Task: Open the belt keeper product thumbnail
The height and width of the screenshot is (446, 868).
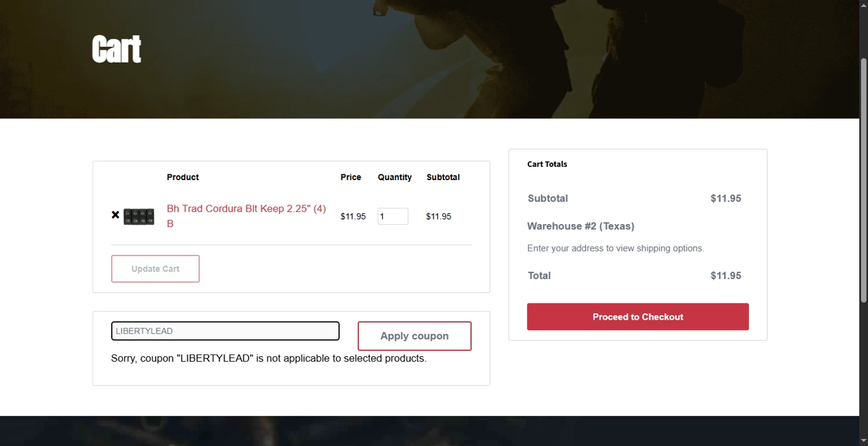Action: pyautogui.click(x=139, y=216)
